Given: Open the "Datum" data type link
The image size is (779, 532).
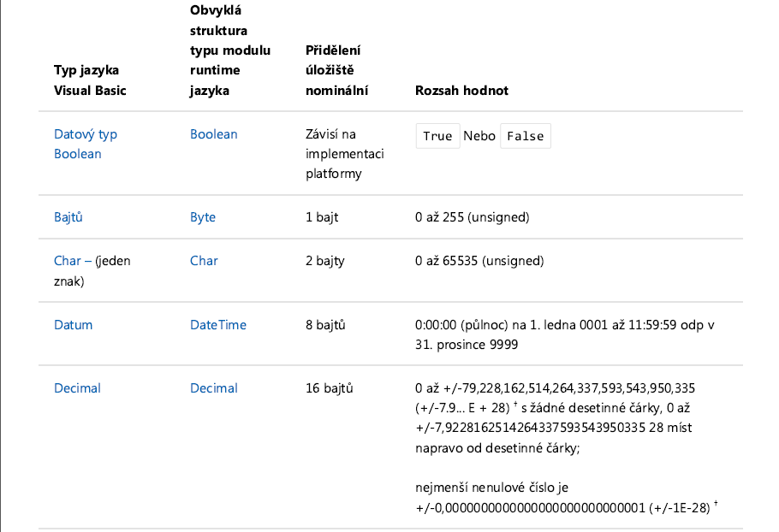Looking at the screenshot, I should tap(74, 325).
